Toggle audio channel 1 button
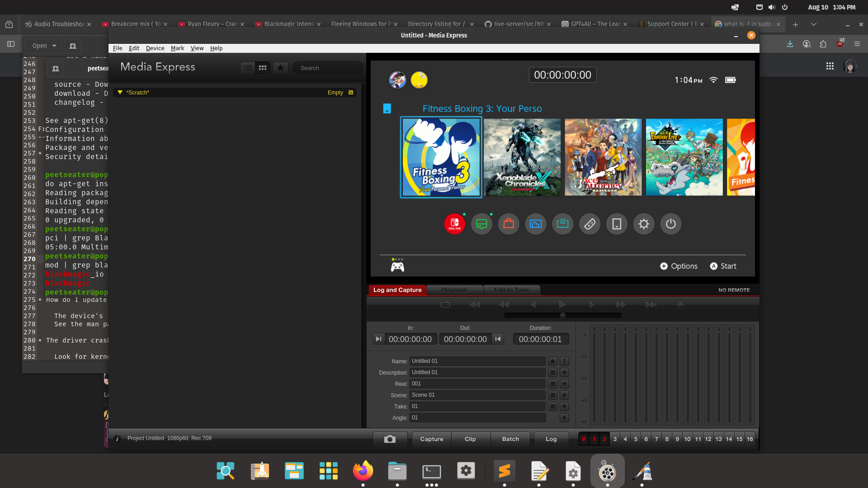This screenshot has width=868, height=488. (594, 439)
